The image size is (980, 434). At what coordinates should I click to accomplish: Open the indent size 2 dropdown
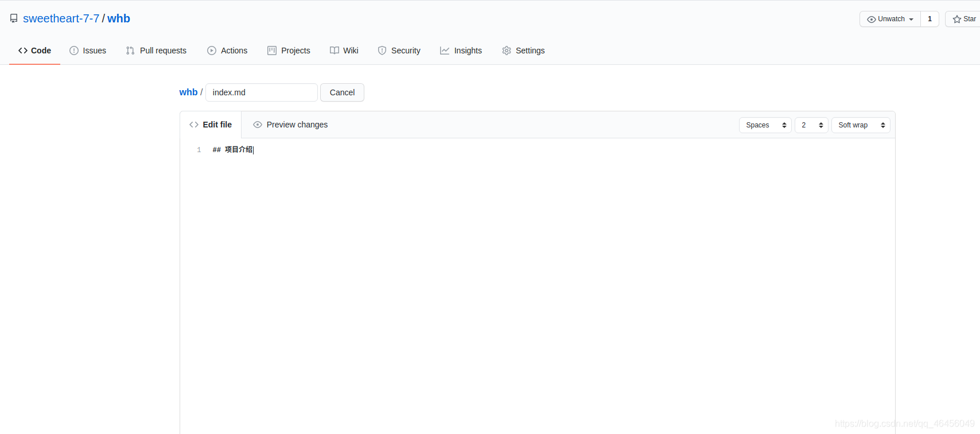click(x=811, y=125)
